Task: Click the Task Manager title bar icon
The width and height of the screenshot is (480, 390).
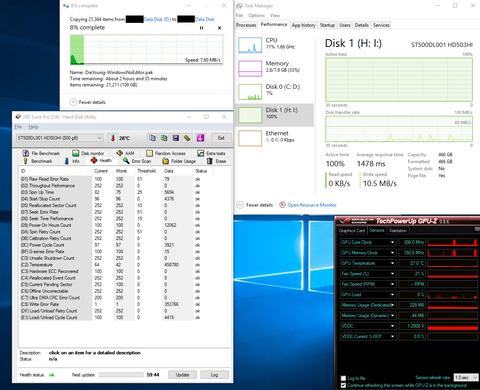Action: [x=239, y=6]
